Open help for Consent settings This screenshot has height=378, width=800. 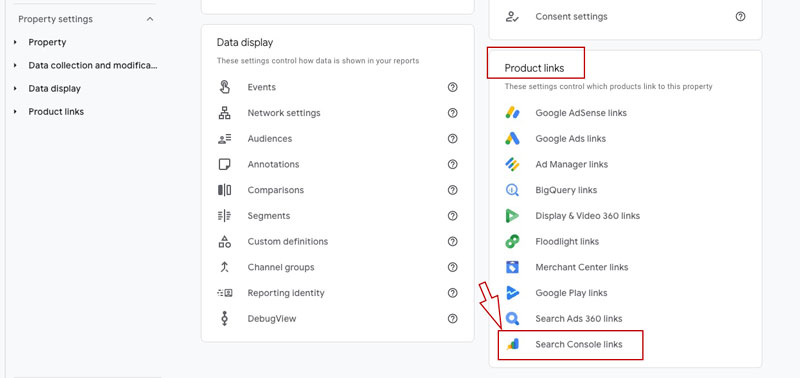[740, 16]
